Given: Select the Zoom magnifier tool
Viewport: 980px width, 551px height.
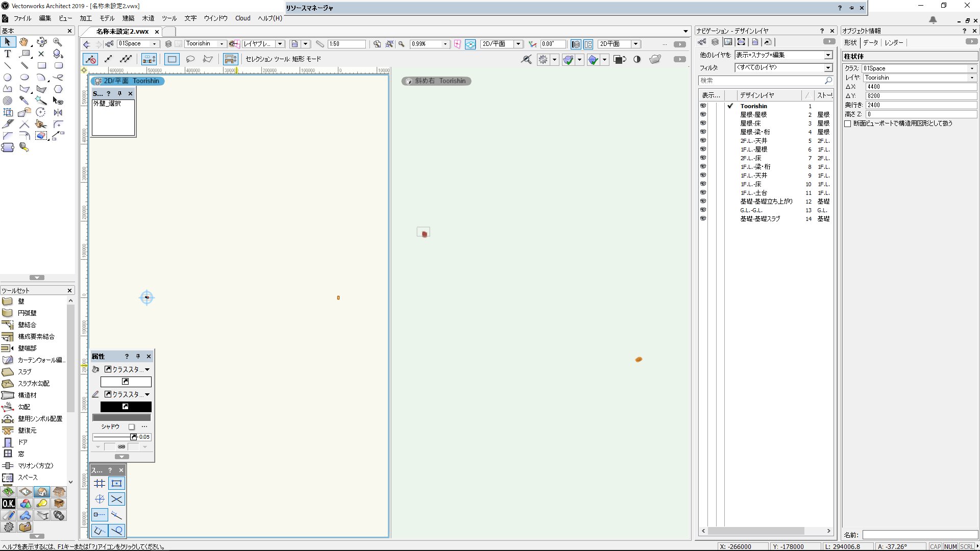Looking at the screenshot, I should click(x=58, y=42).
